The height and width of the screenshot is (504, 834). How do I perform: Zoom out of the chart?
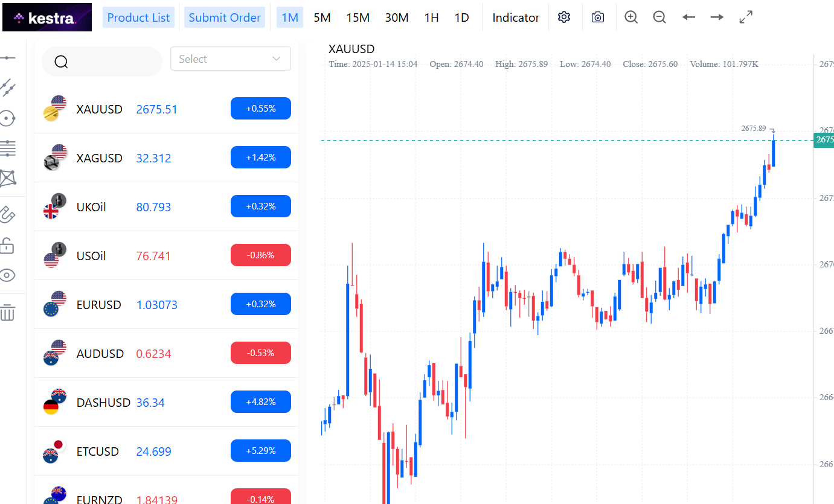pos(659,18)
